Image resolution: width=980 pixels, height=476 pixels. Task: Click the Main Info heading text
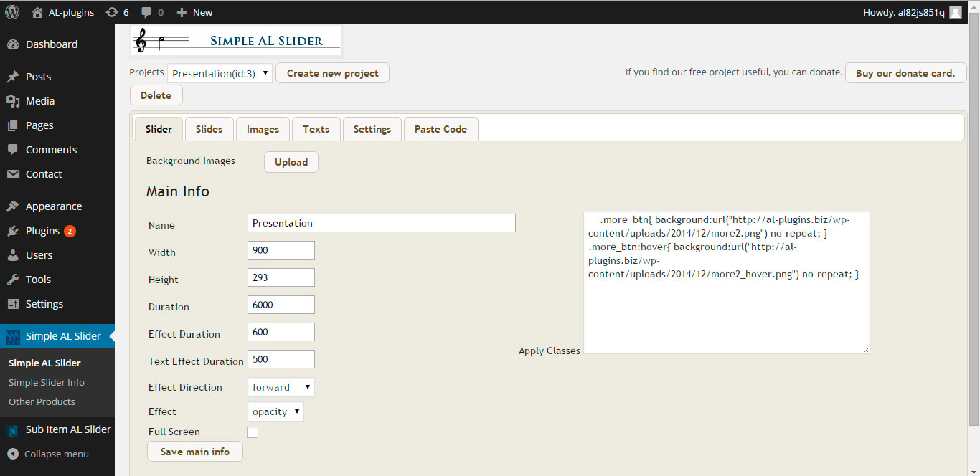click(178, 191)
